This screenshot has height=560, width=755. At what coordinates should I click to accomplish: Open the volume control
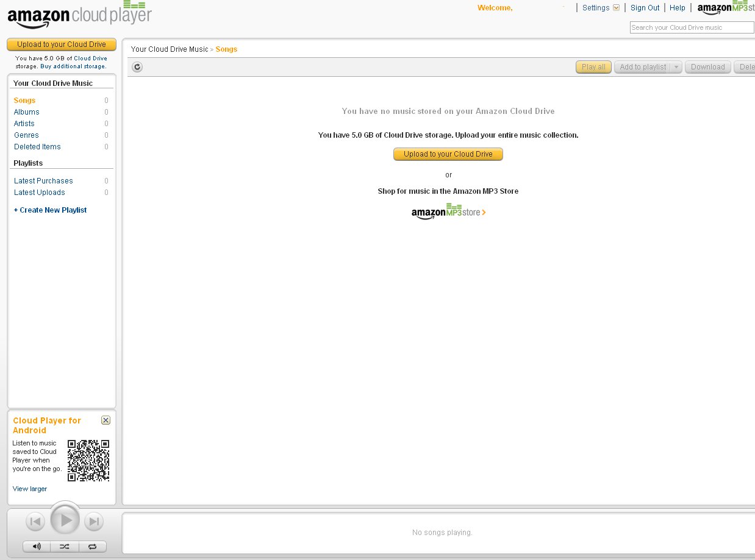coord(37,547)
